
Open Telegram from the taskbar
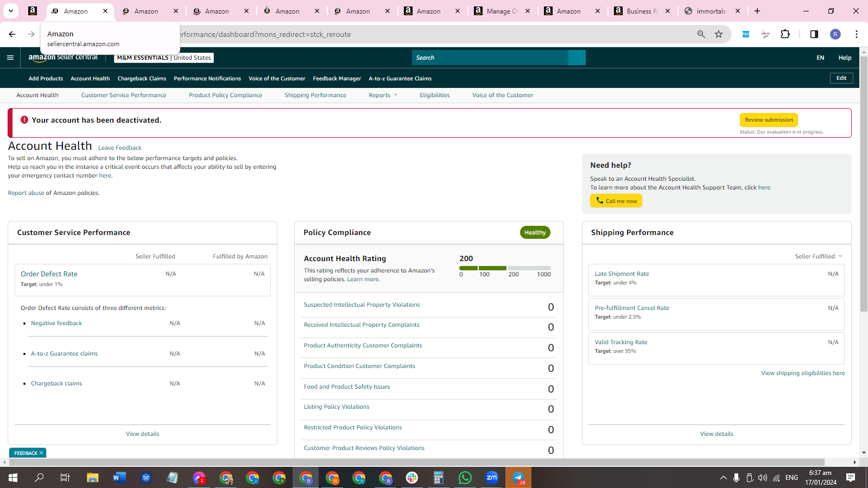click(518, 478)
